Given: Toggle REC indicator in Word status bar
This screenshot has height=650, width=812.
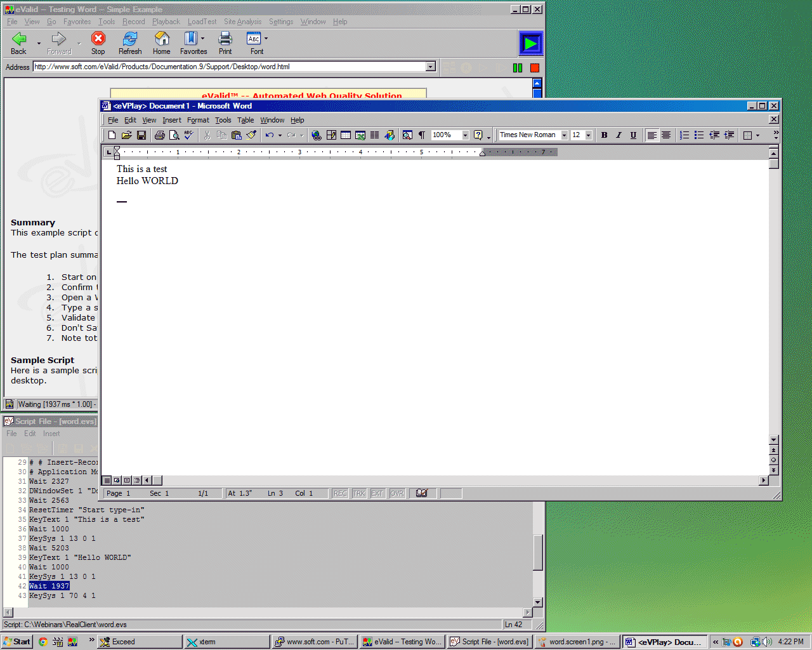Looking at the screenshot, I should 340,493.
